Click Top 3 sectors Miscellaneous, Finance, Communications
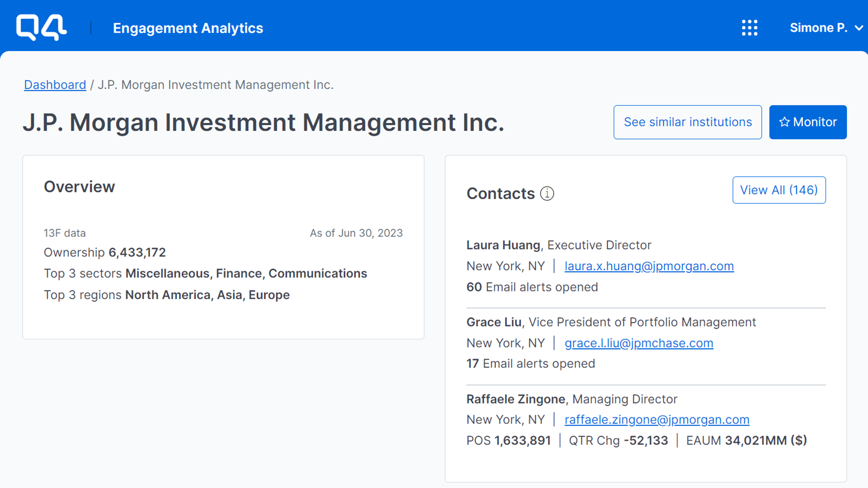 [205, 273]
